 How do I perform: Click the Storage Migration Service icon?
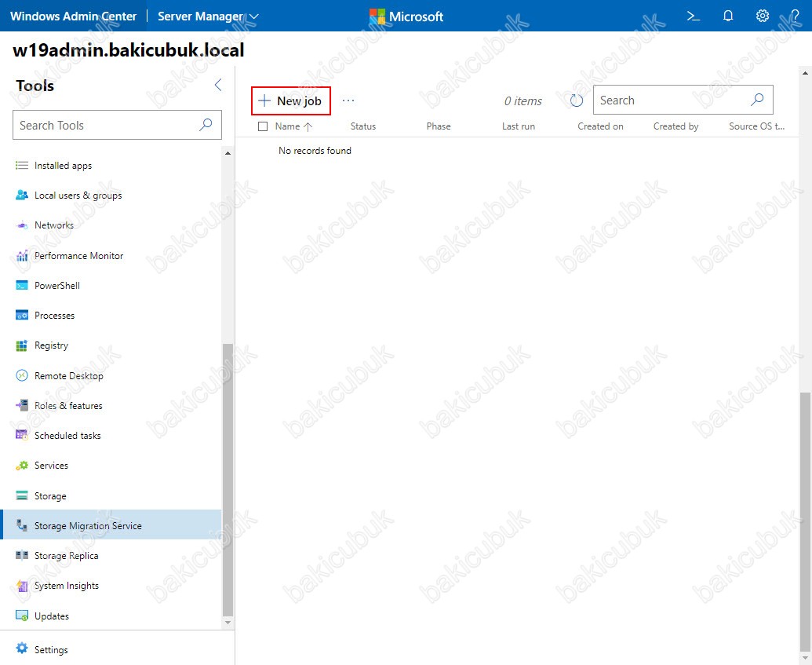click(22, 525)
